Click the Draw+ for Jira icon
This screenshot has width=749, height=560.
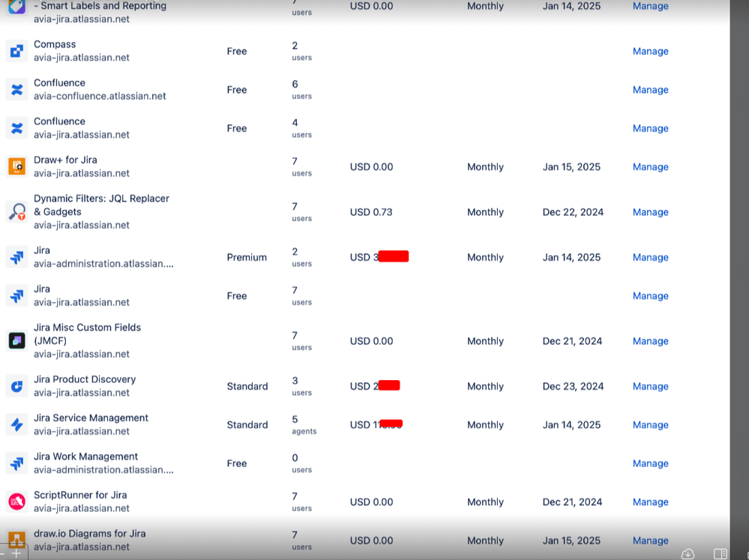click(16, 166)
